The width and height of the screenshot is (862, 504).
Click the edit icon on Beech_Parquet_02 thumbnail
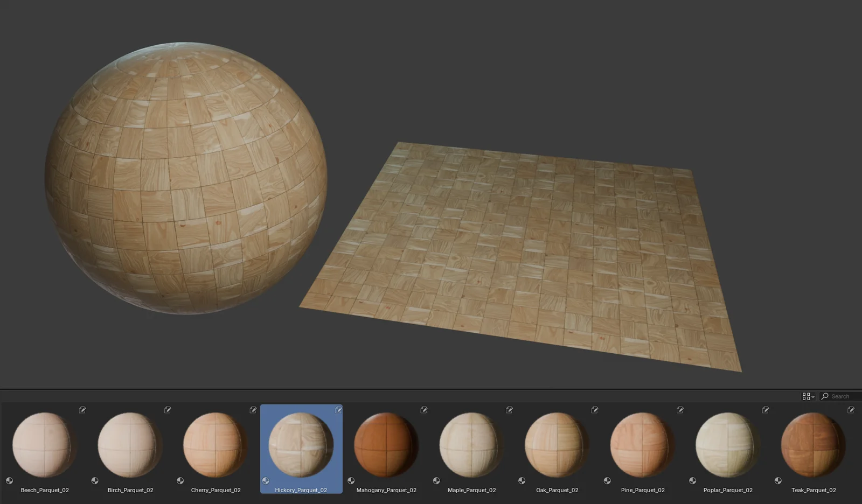(82, 410)
